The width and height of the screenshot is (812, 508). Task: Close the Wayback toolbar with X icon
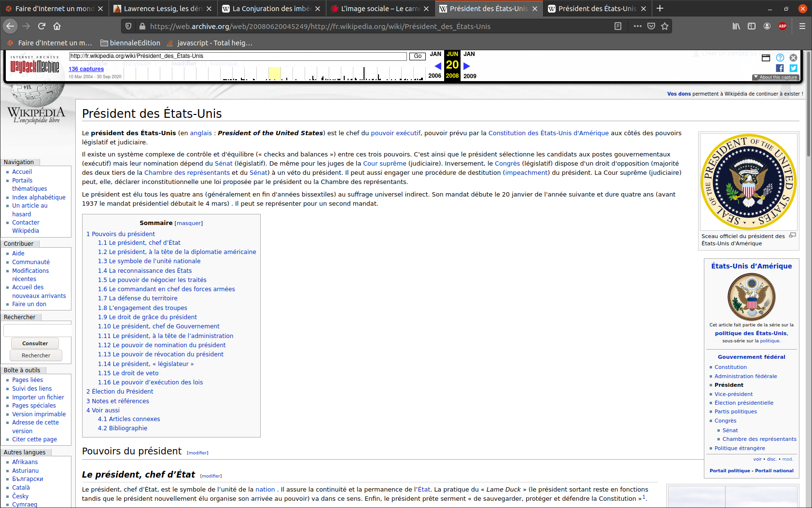point(793,57)
